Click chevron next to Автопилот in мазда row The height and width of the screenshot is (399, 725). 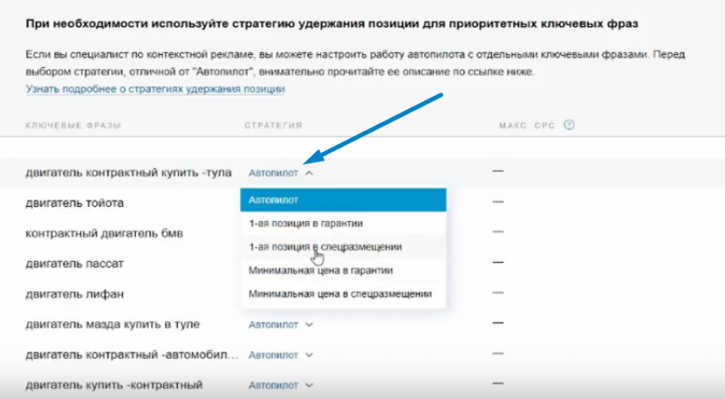click(309, 325)
